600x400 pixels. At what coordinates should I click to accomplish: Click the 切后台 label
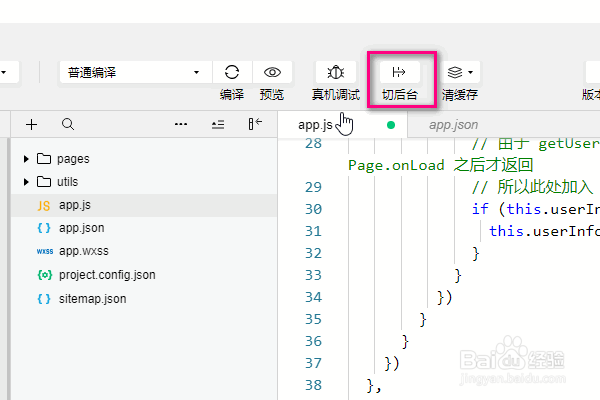pyautogui.click(x=399, y=94)
